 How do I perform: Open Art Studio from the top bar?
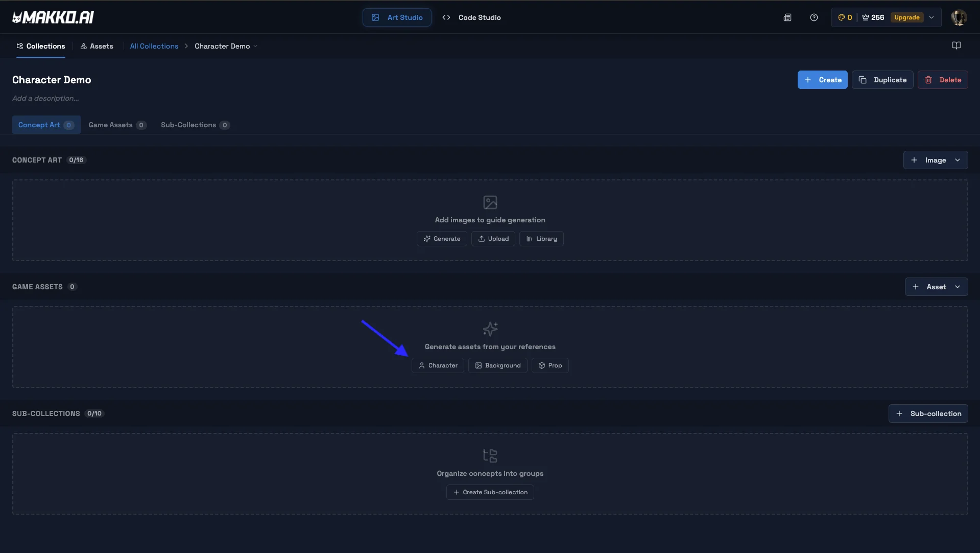click(x=397, y=17)
